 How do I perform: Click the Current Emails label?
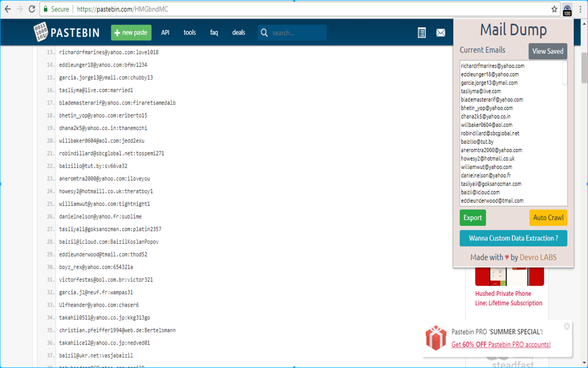pos(482,50)
